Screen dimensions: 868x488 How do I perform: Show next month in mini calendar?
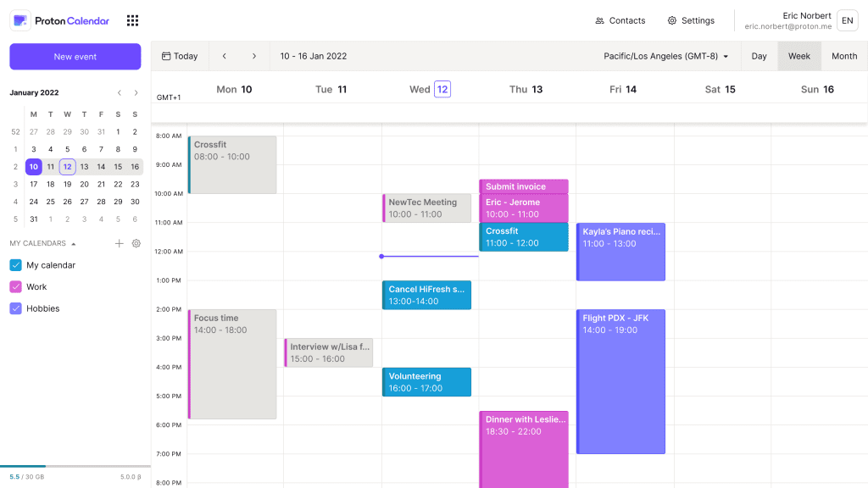click(x=136, y=93)
